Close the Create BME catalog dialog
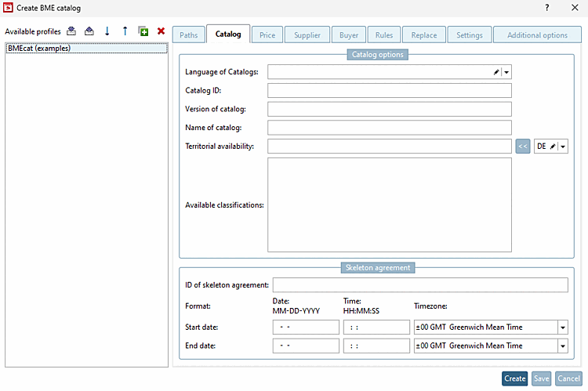 (575, 8)
